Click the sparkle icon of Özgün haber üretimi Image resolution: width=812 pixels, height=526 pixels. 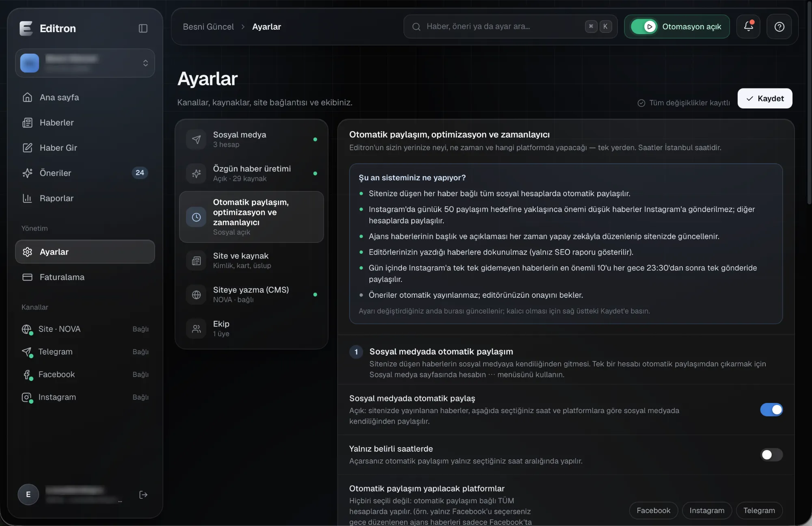coord(196,173)
